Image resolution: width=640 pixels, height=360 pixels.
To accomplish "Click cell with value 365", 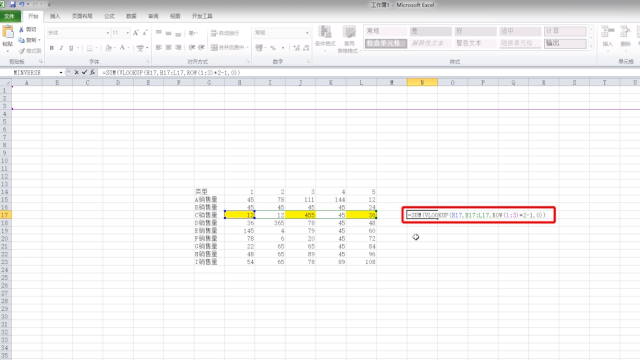I will (x=270, y=223).
